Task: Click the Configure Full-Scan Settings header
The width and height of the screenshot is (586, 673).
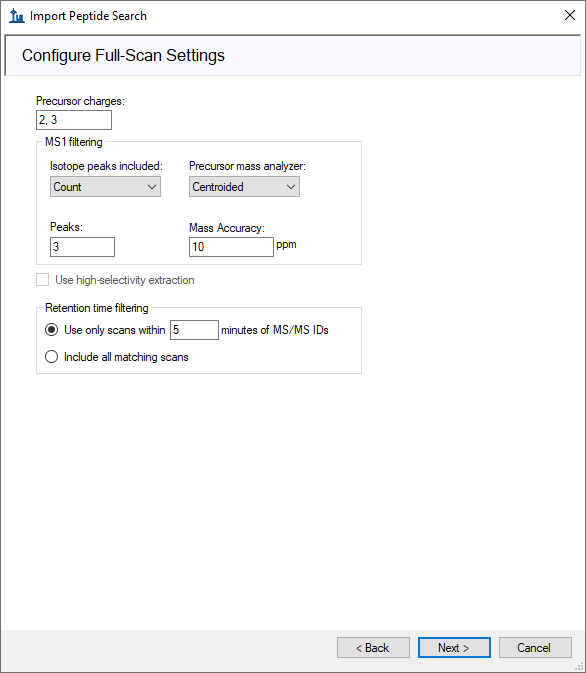Action: point(123,55)
